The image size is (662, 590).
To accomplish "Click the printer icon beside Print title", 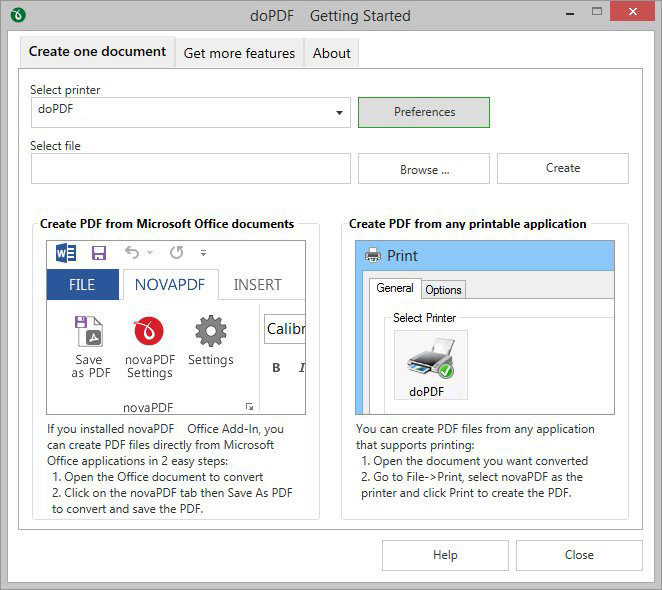I will tap(373, 256).
